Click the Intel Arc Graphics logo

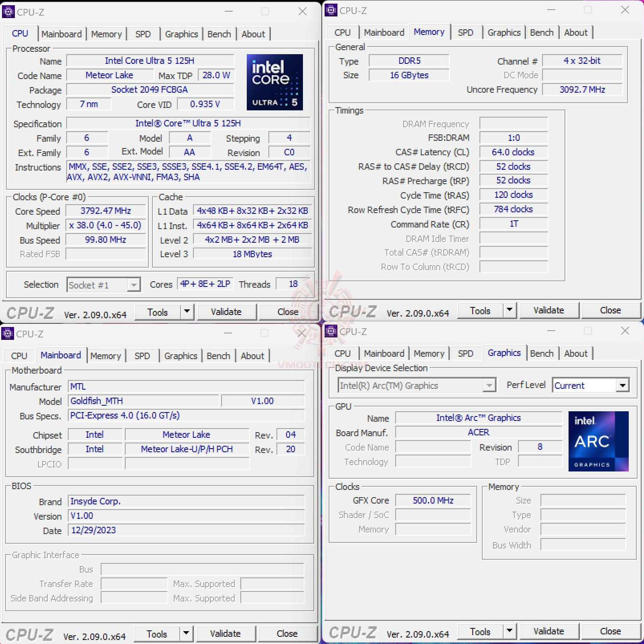pyautogui.click(x=598, y=441)
